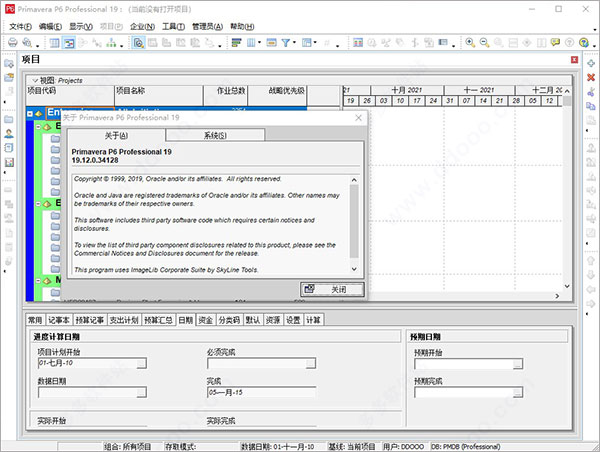Click the Gantt horizontal scroll right arrow
600x452 pixels.
(x=557, y=296)
